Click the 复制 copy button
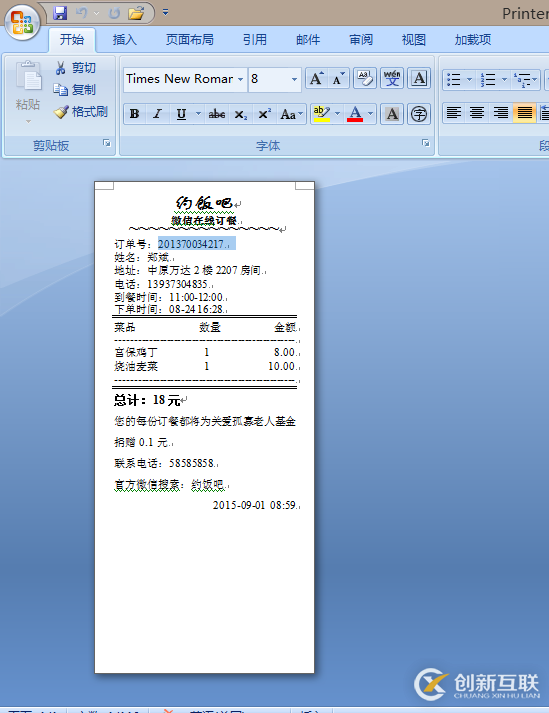The width and height of the screenshot is (549, 713). click(75, 90)
